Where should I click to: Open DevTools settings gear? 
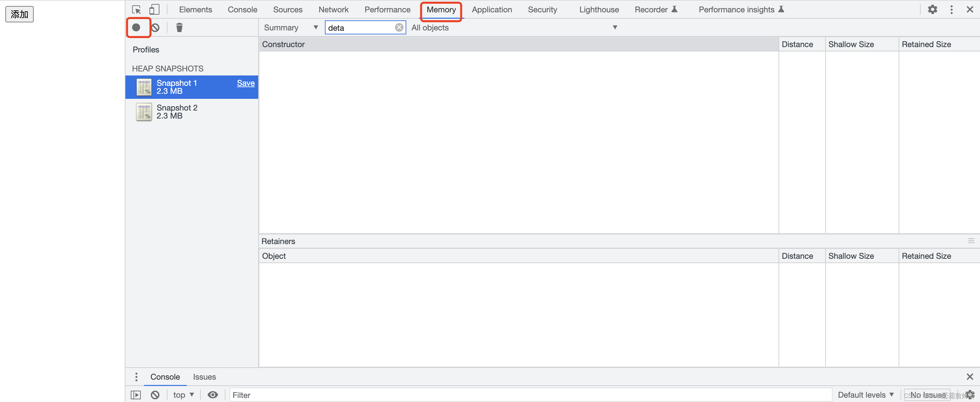932,10
